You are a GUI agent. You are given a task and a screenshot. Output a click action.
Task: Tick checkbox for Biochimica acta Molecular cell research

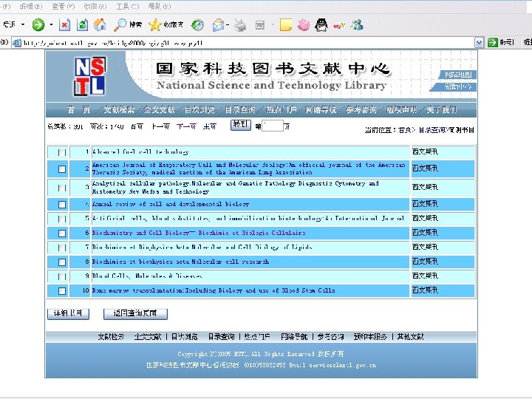62,262
